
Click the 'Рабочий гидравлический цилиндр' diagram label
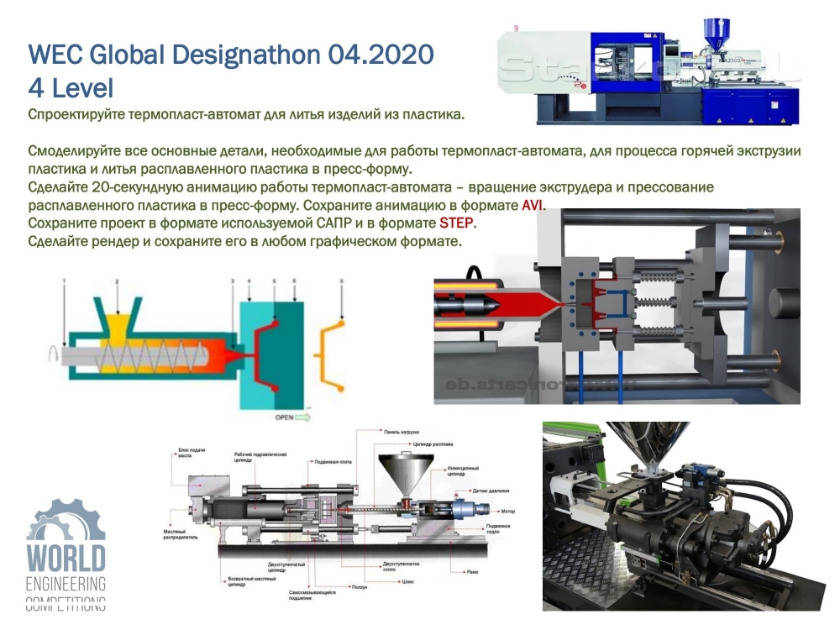coord(260,457)
